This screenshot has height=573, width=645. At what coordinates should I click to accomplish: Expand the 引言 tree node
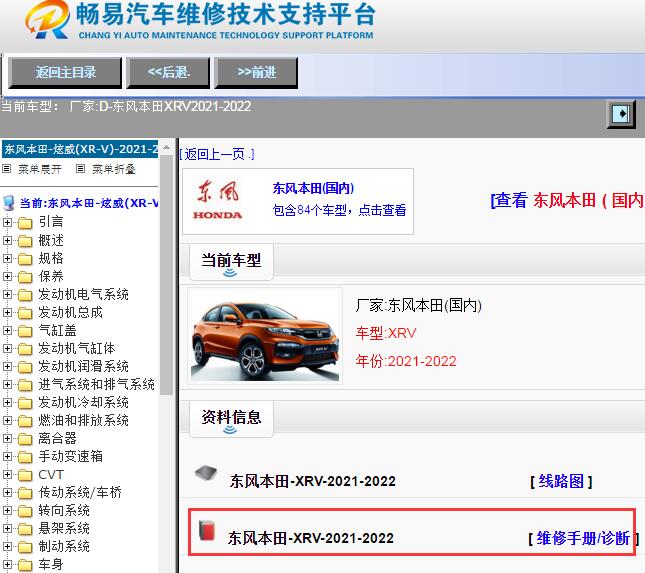(x=7, y=223)
